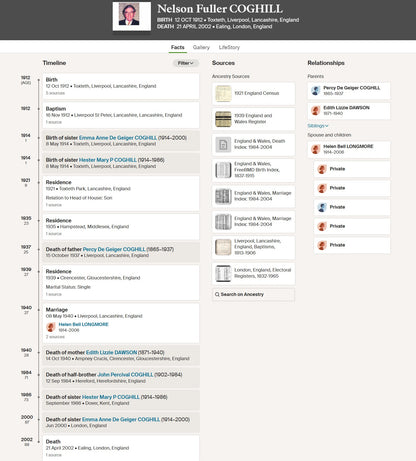Open John Percival COGHILL link
The image size is (416, 461).
click(125, 375)
